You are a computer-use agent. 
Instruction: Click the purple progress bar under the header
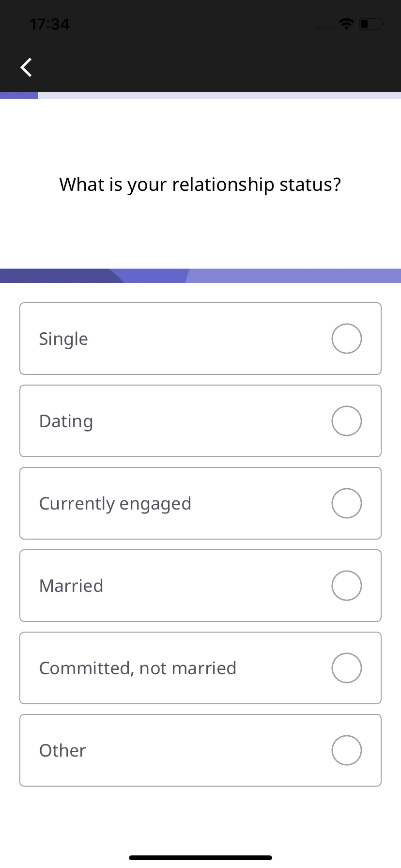(x=200, y=95)
